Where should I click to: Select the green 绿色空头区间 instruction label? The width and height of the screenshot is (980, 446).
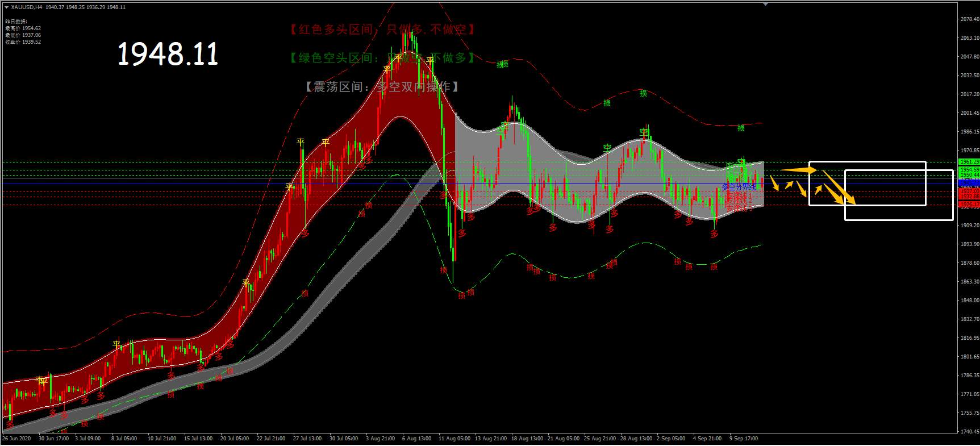tap(382, 58)
